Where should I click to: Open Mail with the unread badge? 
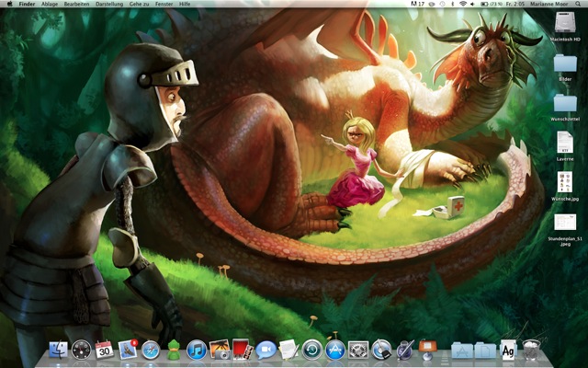click(x=128, y=351)
